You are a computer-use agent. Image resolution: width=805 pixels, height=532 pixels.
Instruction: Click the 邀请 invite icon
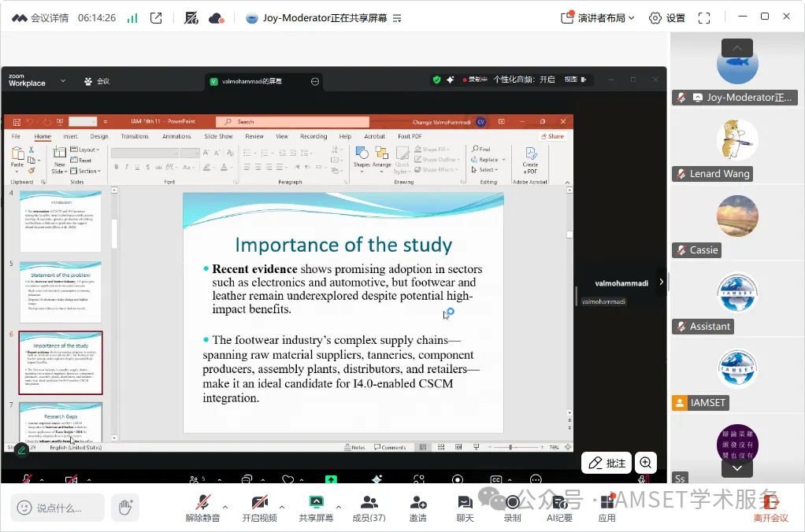[x=418, y=508]
